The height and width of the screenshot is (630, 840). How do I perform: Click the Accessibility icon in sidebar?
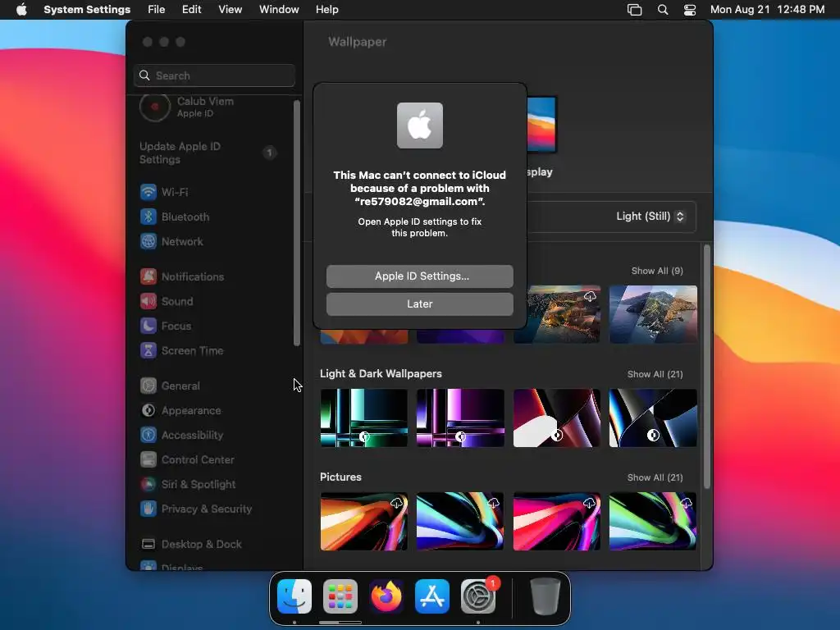148,435
